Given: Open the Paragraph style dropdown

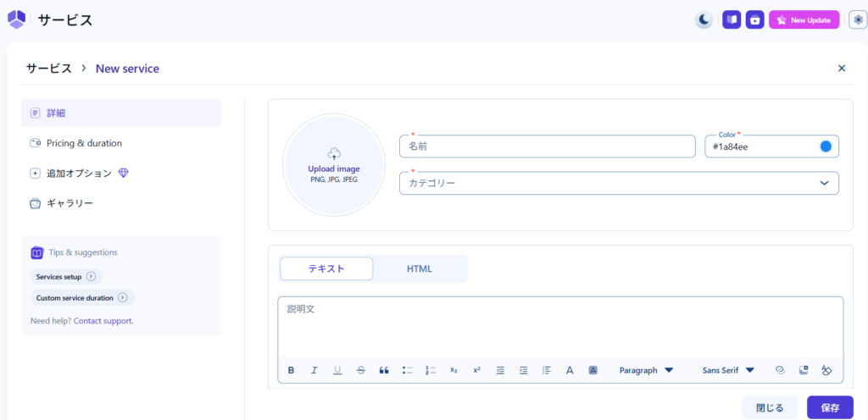Looking at the screenshot, I should tap(646, 370).
